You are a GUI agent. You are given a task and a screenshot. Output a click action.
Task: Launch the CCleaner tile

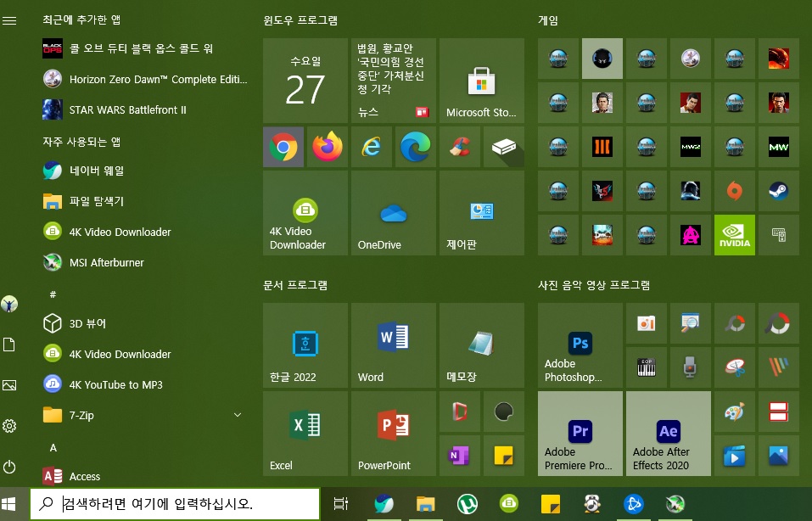(x=459, y=147)
